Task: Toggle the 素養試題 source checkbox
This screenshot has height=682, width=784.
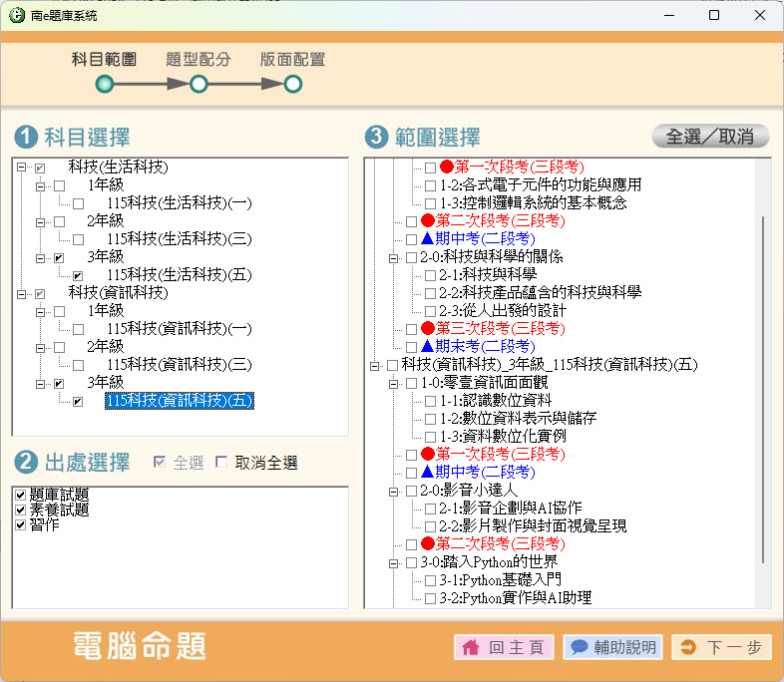Action: coord(21,510)
